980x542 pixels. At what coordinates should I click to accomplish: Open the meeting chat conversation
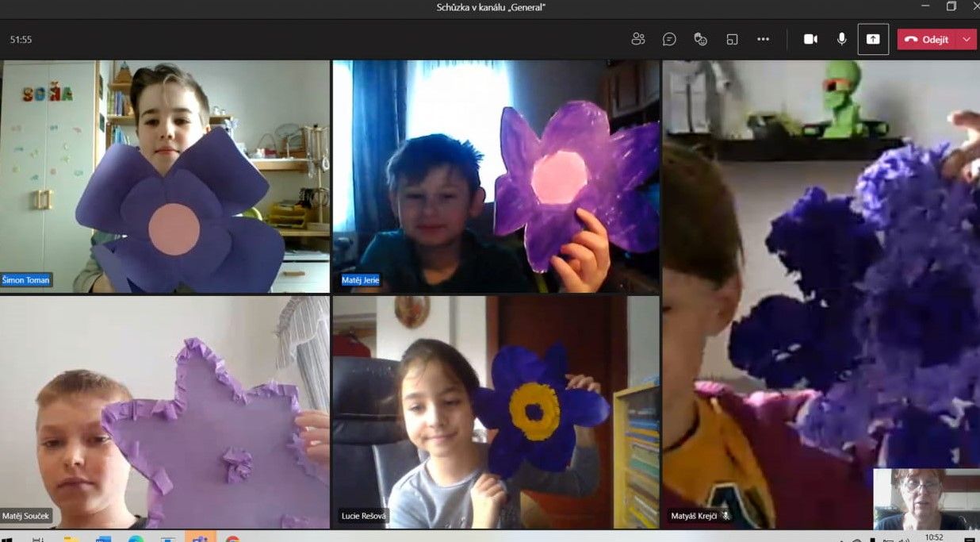point(669,39)
